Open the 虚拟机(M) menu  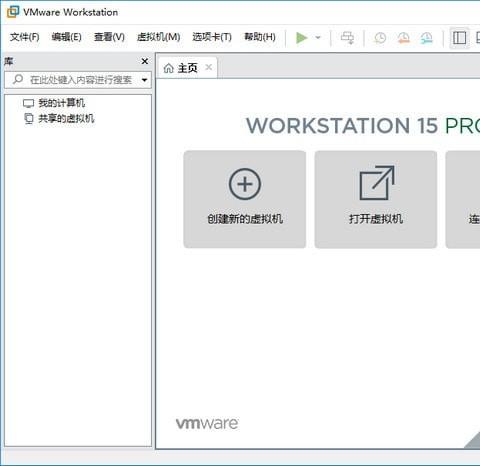(x=158, y=37)
